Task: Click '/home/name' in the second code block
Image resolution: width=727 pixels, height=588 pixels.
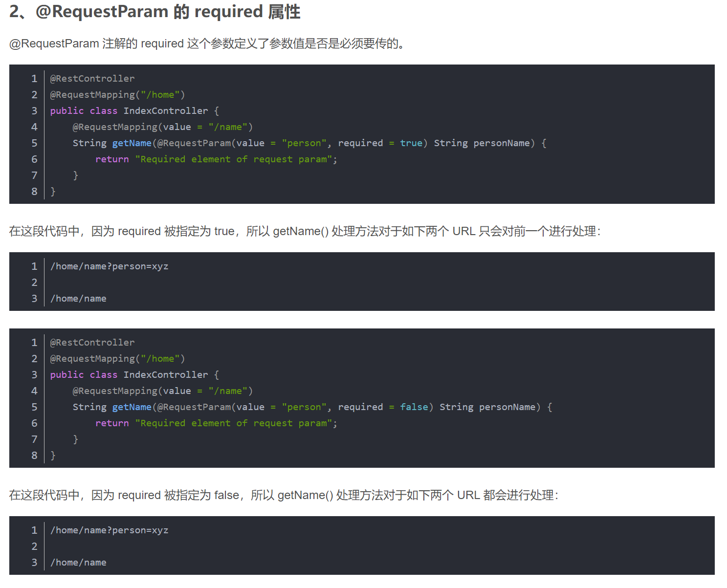Action: point(78,298)
